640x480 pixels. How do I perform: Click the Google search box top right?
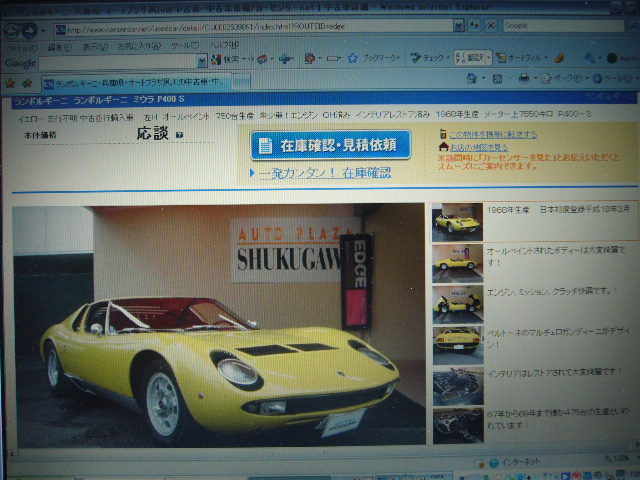563,26
